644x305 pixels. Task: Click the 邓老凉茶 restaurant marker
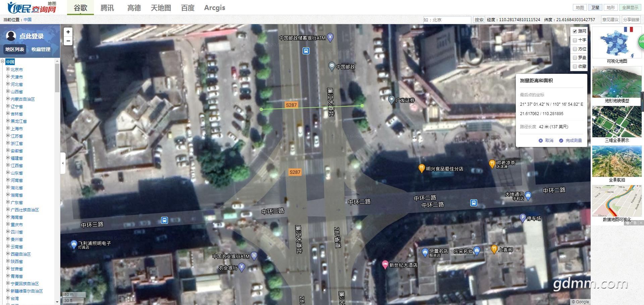click(492, 164)
